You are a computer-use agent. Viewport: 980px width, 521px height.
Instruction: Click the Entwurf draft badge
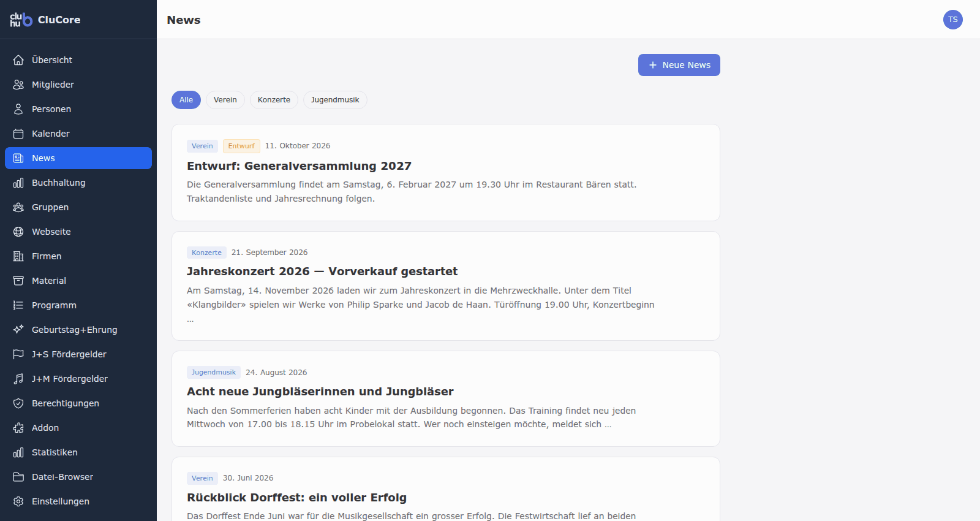click(241, 146)
